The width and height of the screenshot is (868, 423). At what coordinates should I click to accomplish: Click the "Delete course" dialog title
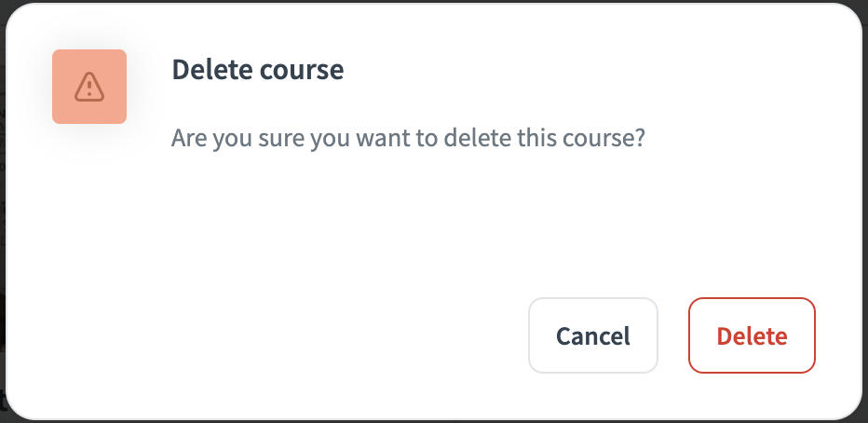(258, 70)
